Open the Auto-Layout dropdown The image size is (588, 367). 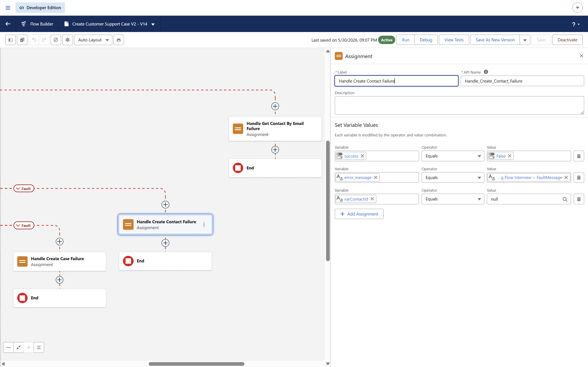(93, 40)
